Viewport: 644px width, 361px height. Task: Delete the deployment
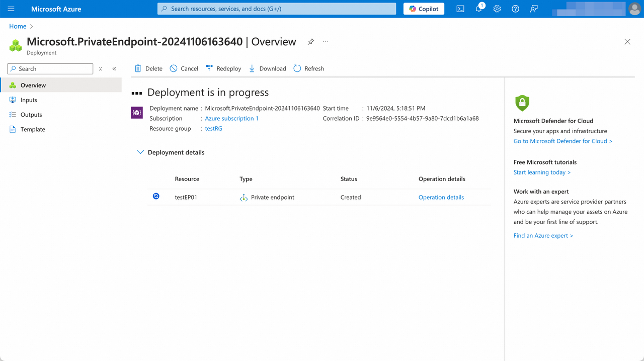[x=148, y=68]
